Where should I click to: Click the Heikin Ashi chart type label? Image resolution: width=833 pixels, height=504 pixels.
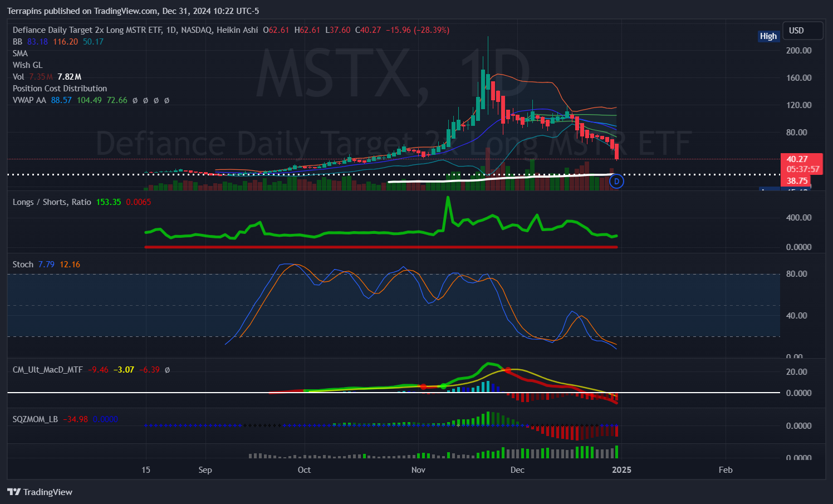[x=238, y=30]
